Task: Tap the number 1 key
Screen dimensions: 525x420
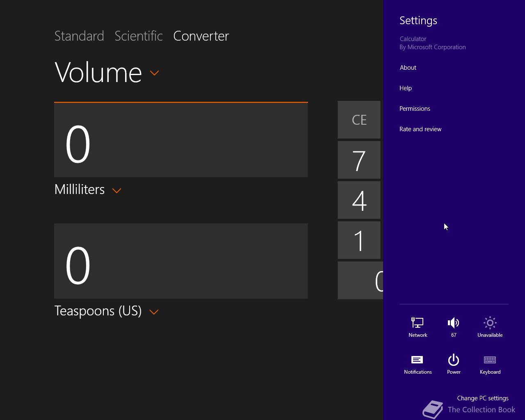Action: 359,240
